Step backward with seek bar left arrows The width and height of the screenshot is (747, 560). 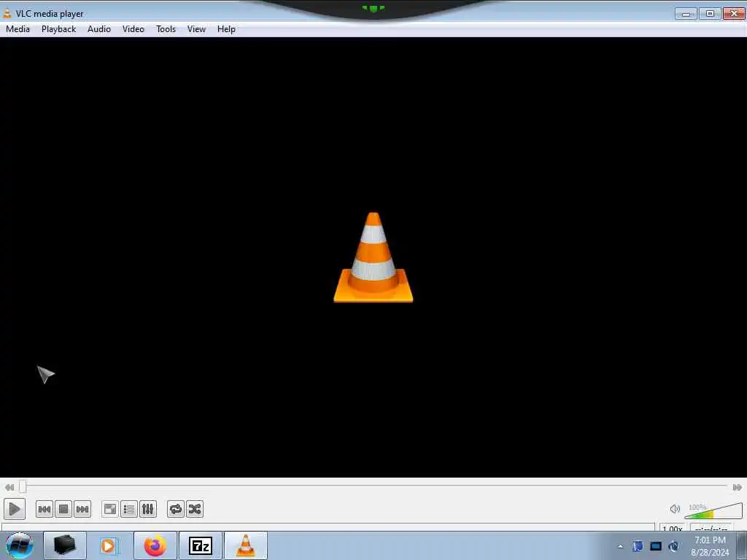(x=9, y=487)
